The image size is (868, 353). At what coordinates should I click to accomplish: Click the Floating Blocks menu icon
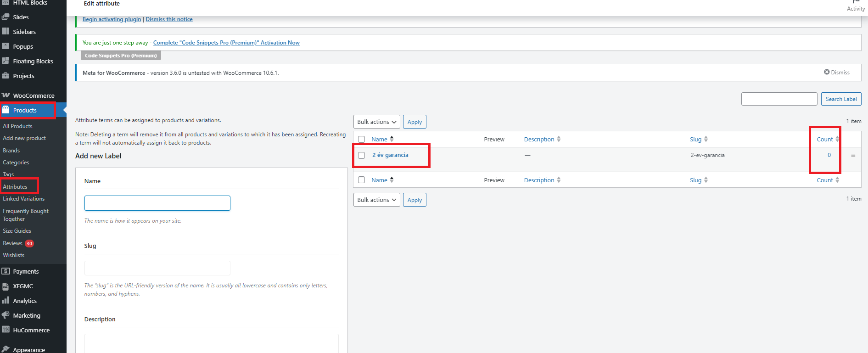(x=6, y=61)
